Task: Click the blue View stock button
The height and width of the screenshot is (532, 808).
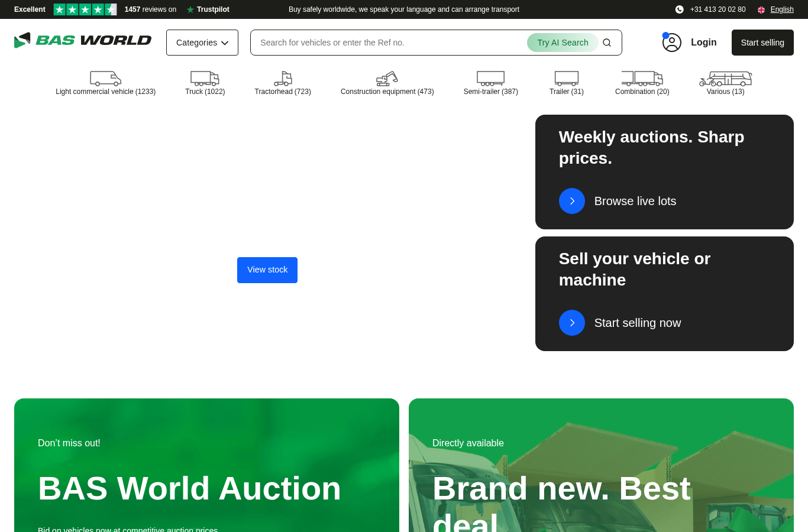Action: pos(267,270)
